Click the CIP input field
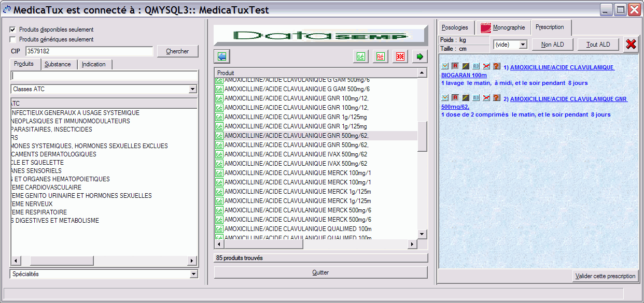Image resolution: width=644 pixels, height=303 pixels. [x=89, y=51]
